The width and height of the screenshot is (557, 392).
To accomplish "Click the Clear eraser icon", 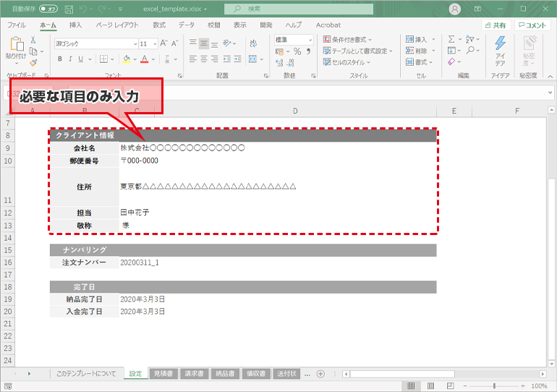I will [x=451, y=61].
